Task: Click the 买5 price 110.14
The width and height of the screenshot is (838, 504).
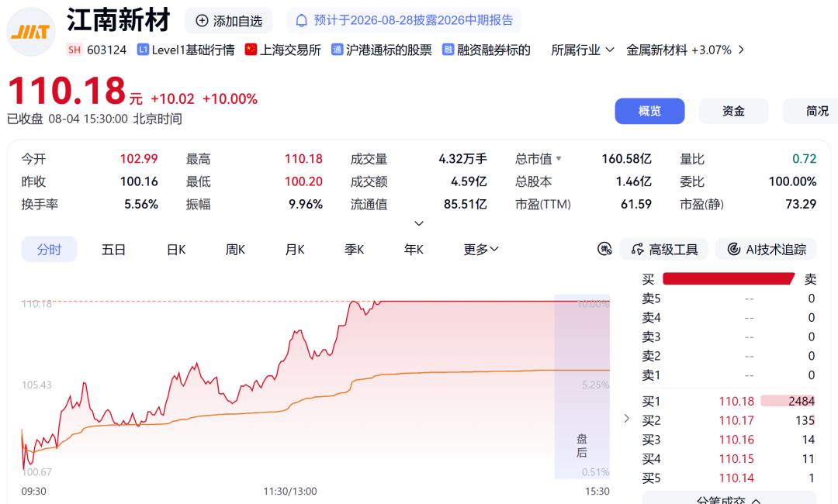Action: [x=736, y=478]
